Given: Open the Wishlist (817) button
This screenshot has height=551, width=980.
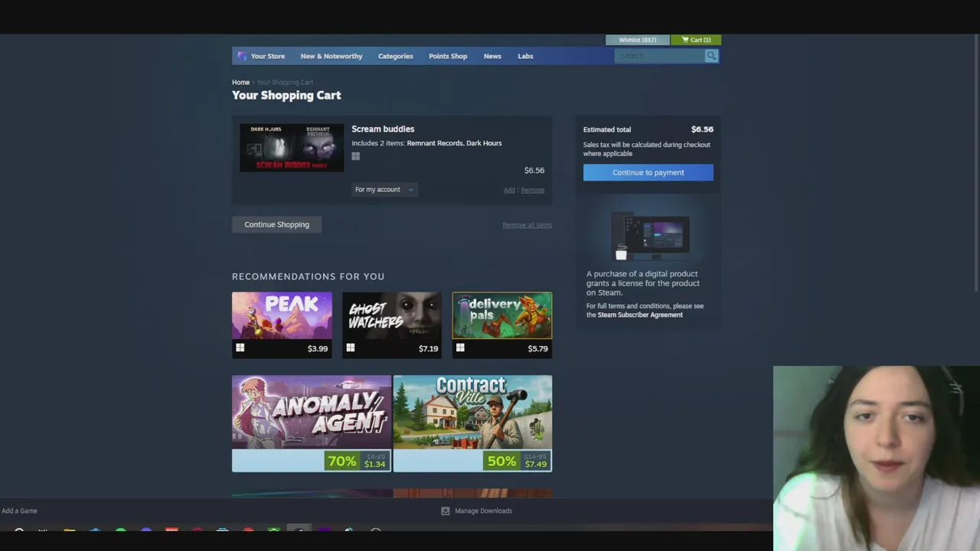Looking at the screenshot, I should coord(638,40).
